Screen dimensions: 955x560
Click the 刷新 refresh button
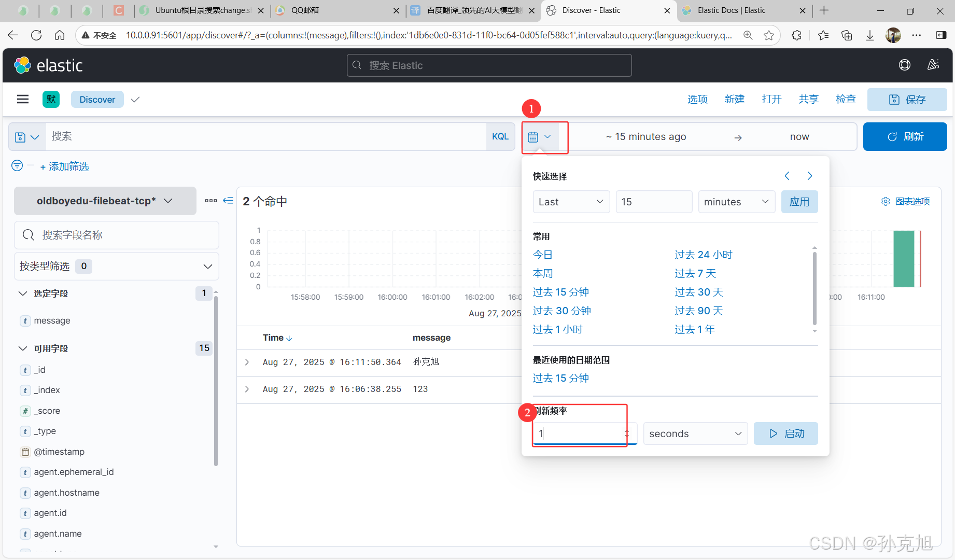pyautogui.click(x=905, y=137)
